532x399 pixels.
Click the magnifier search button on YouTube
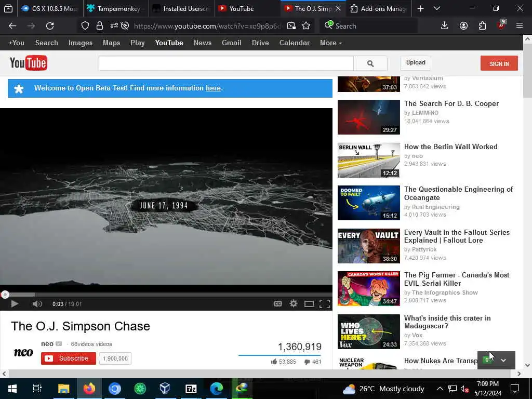click(370, 63)
